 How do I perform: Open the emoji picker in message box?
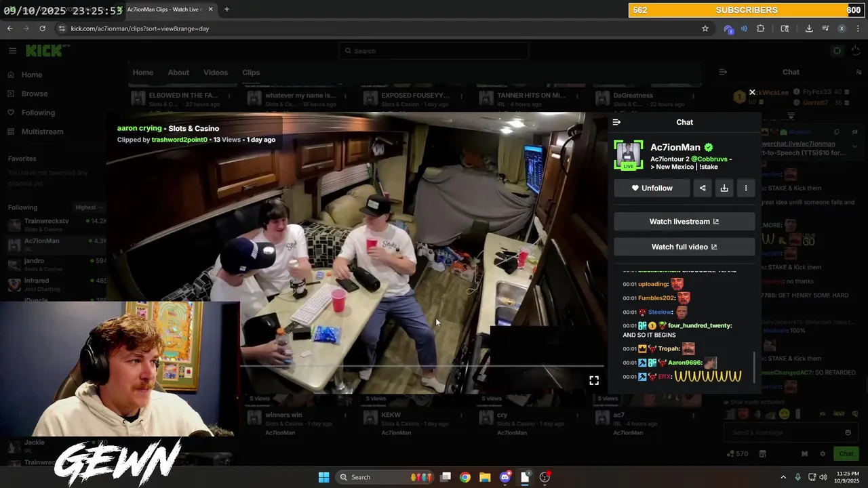848,432
